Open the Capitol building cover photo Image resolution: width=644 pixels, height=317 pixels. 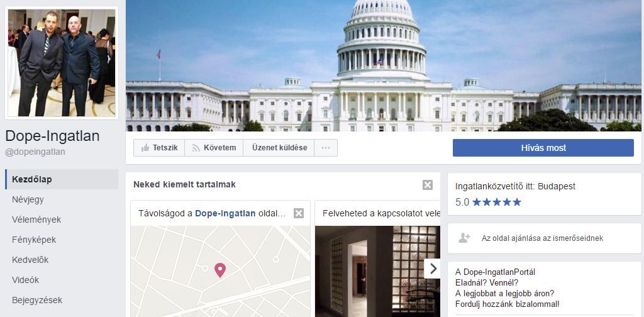pyautogui.click(x=384, y=65)
